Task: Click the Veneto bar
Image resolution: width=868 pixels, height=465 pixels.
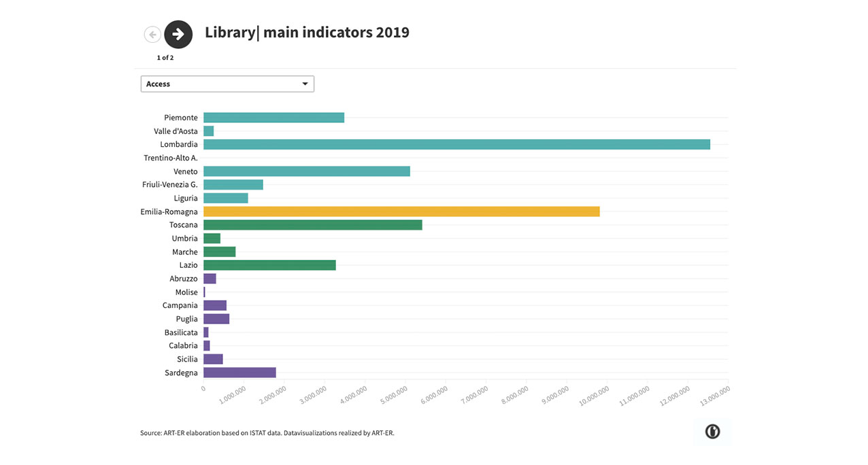Action: coord(306,171)
